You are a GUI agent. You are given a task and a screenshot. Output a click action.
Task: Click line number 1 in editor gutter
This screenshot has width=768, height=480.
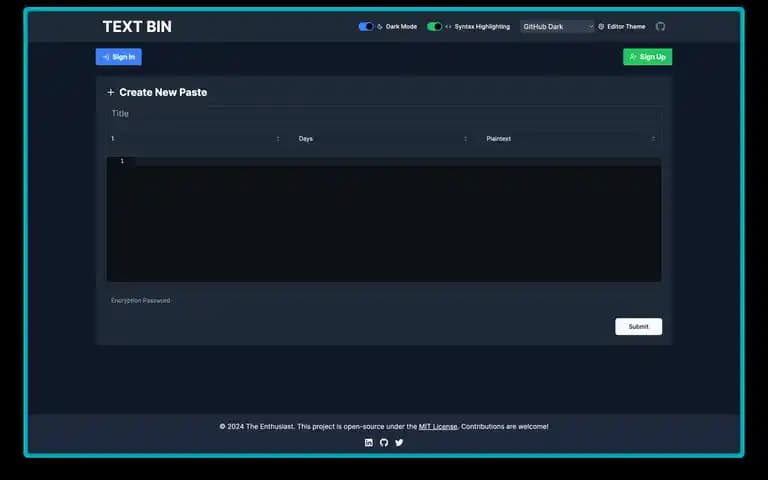(x=122, y=161)
